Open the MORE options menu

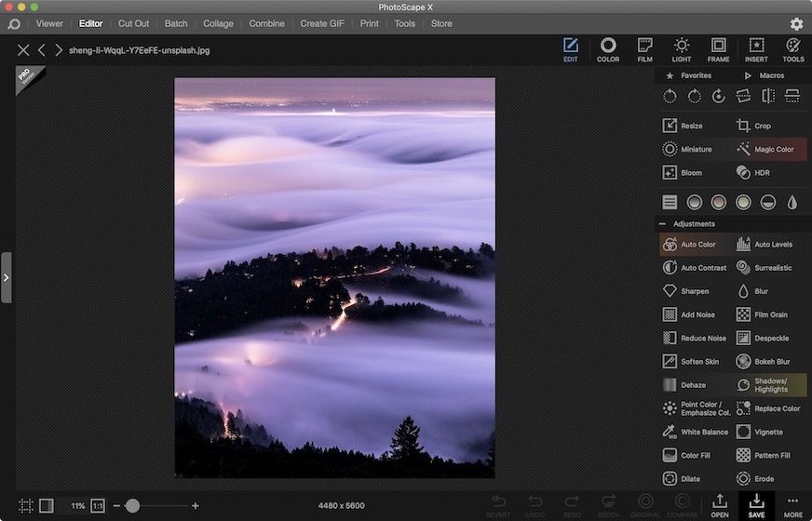[792, 505]
